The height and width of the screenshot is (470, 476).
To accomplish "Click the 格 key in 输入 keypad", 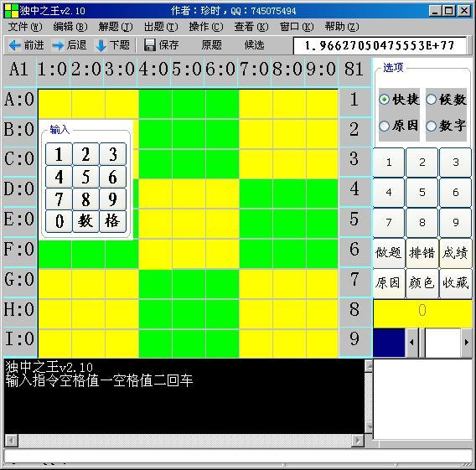I will [x=112, y=221].
